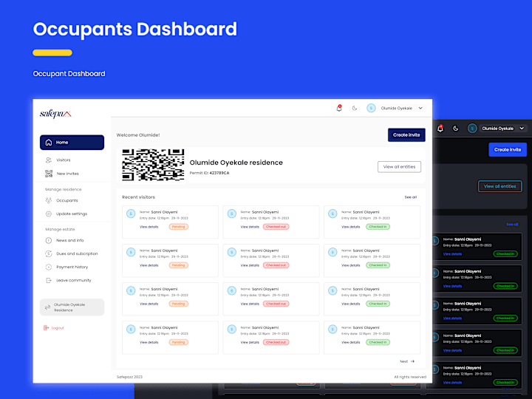This screenshot has width=532, height=399.
Task: Click the News and info icon
Action: point(49,240)
